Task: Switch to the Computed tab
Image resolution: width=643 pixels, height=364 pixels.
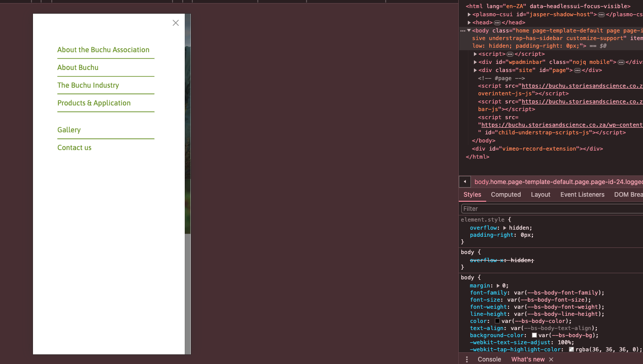Action: (x=505, y=195)
